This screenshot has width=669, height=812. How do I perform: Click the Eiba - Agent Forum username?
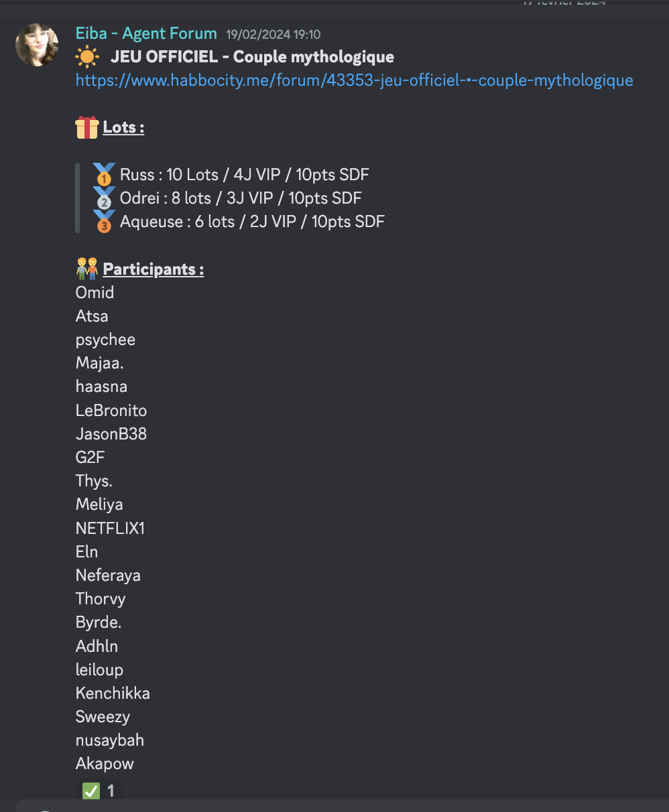pyautogui.click(x=146, y=33)
